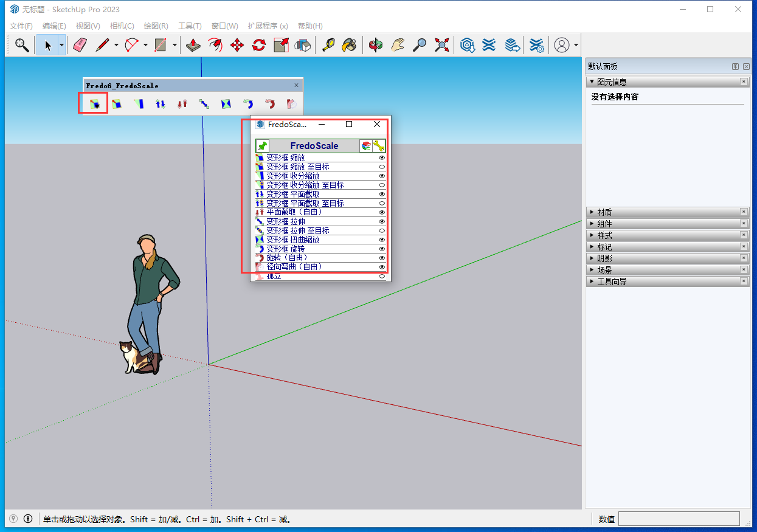This screenshot has width=757, height=532.
Task: Toggle eye visibility for 变形框 缩放
Action: pyautogui.click(x=382, y=157)
